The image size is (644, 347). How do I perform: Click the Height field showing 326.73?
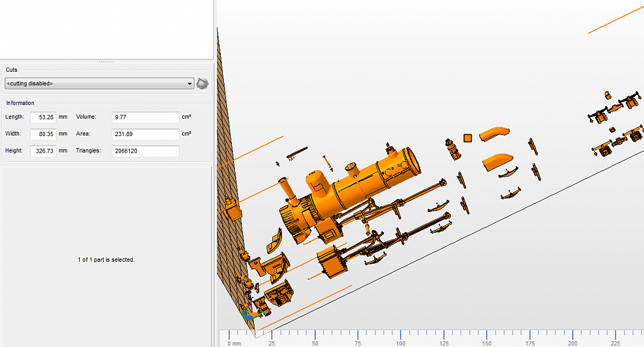click(x=43, y=151)
